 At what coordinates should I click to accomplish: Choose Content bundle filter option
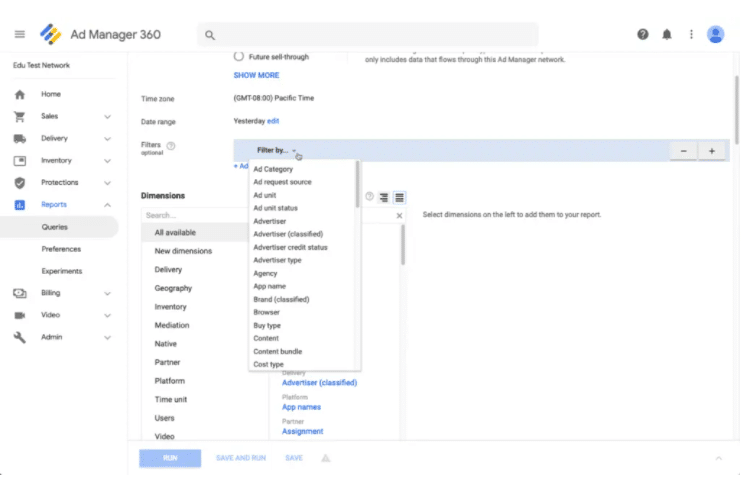(278, 352)
